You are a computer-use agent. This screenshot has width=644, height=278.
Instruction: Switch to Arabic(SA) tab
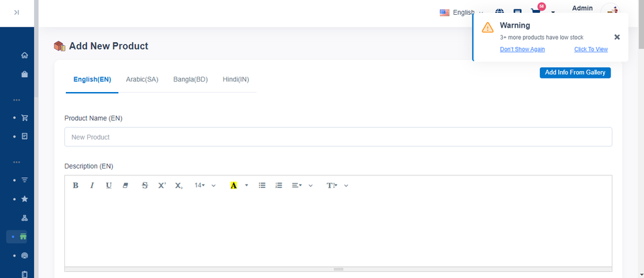tap(142, 79)
